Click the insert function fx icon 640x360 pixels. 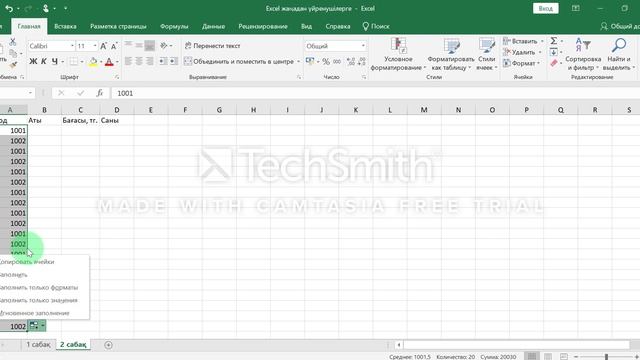click(x=100, y=93)
